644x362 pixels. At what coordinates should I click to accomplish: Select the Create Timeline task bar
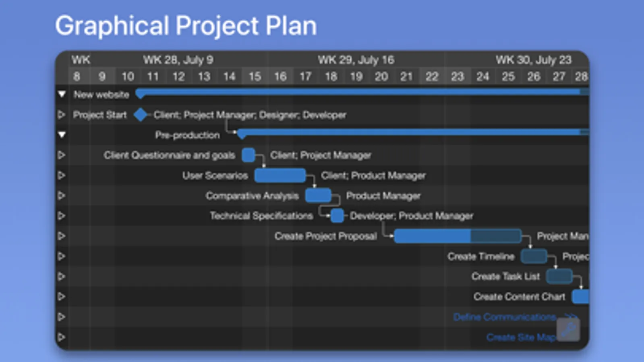(x=534, y=256)
